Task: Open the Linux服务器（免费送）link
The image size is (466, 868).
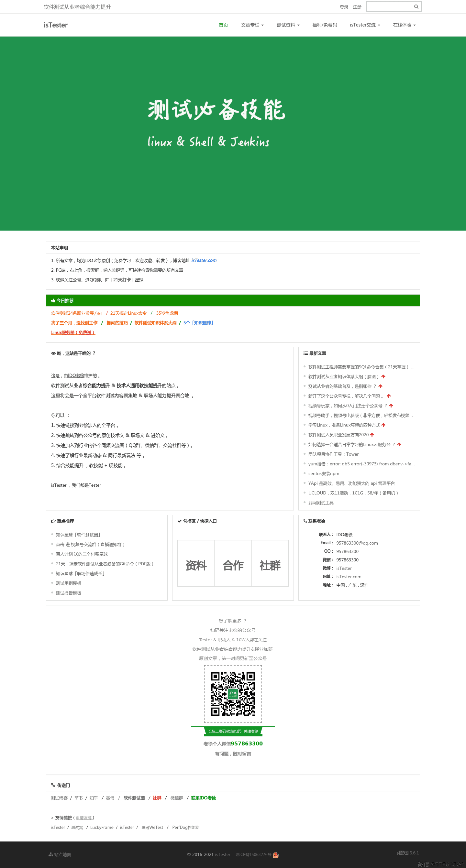Action: click(73, 332)
